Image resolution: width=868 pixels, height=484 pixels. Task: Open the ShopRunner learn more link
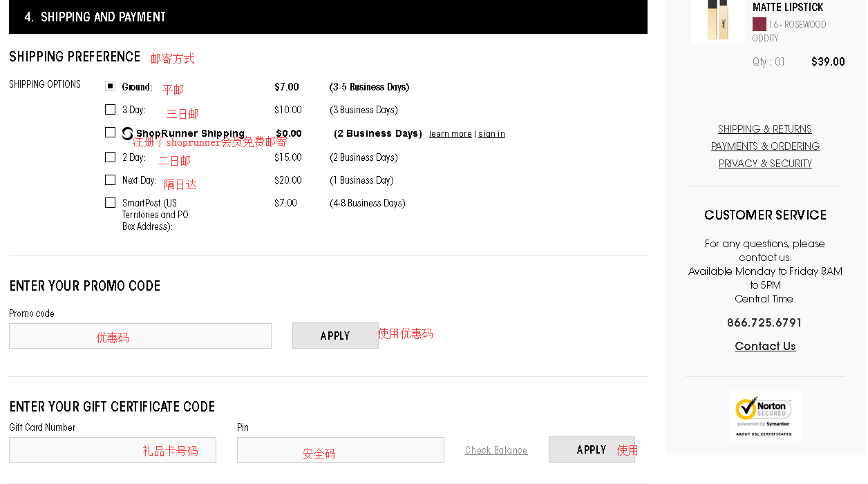point(450,134)
